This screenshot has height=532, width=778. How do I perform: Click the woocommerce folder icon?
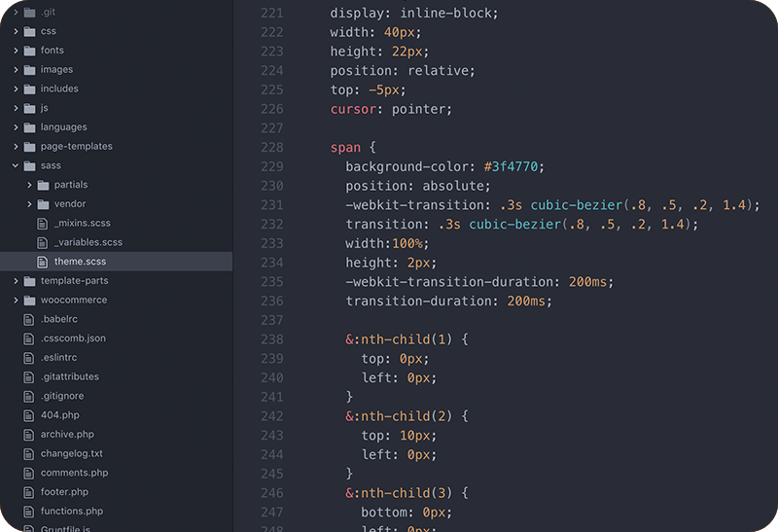(x=30, y=301)
